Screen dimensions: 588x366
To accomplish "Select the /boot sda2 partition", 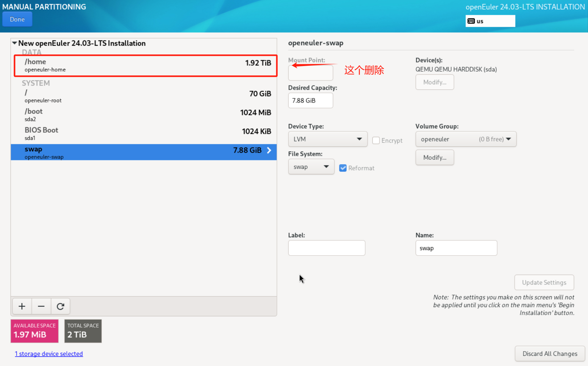I will click(144, 115).
